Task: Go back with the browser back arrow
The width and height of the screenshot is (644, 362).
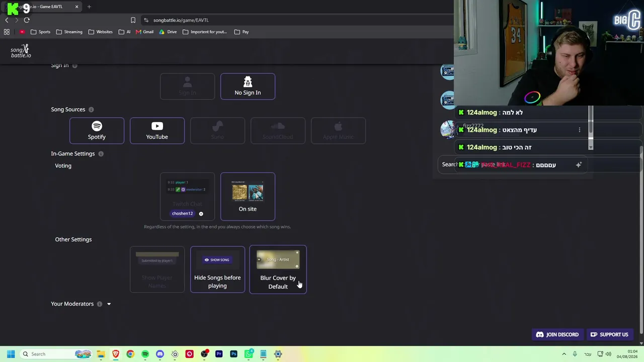Action: click(7, 20)
